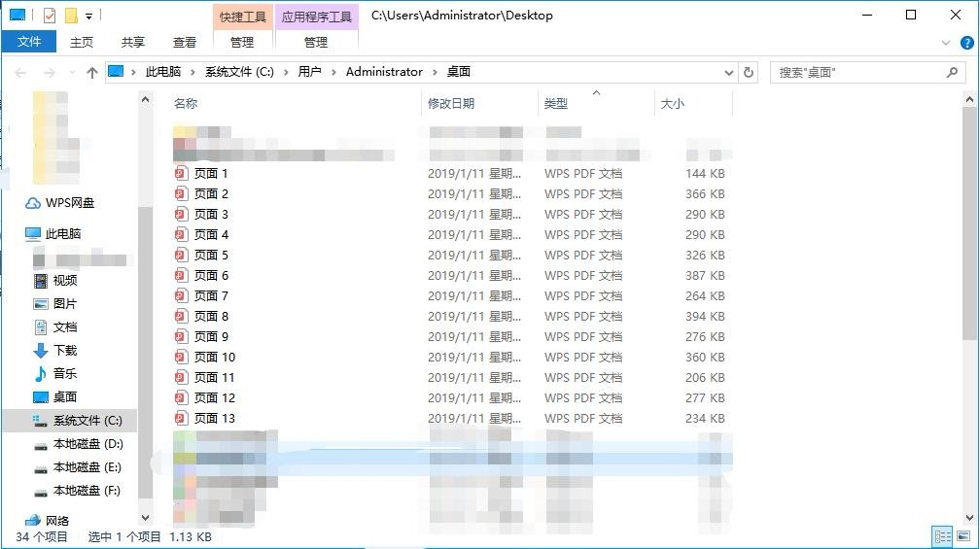
Task: Select 本地磁盘 (D:) in the navigation tree
Action: pyautogui.click(x=87, y=444)
